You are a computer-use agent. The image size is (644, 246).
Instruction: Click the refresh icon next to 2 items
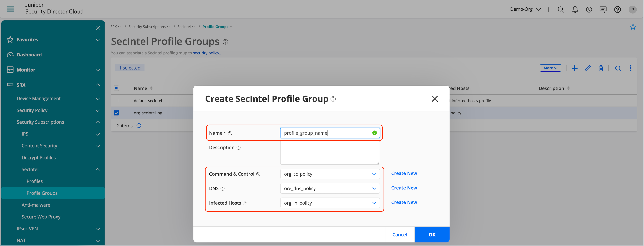click(x=139, y=126)
